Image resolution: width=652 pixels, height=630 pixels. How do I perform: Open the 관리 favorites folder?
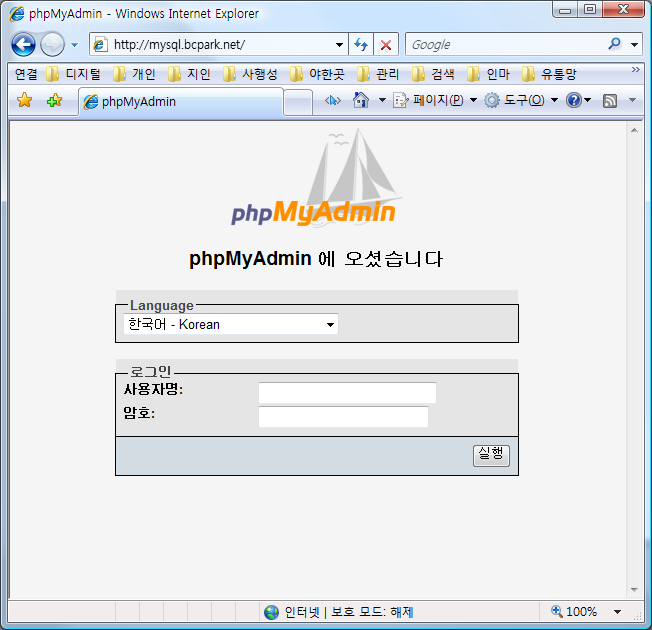click(x=378, y=74)
